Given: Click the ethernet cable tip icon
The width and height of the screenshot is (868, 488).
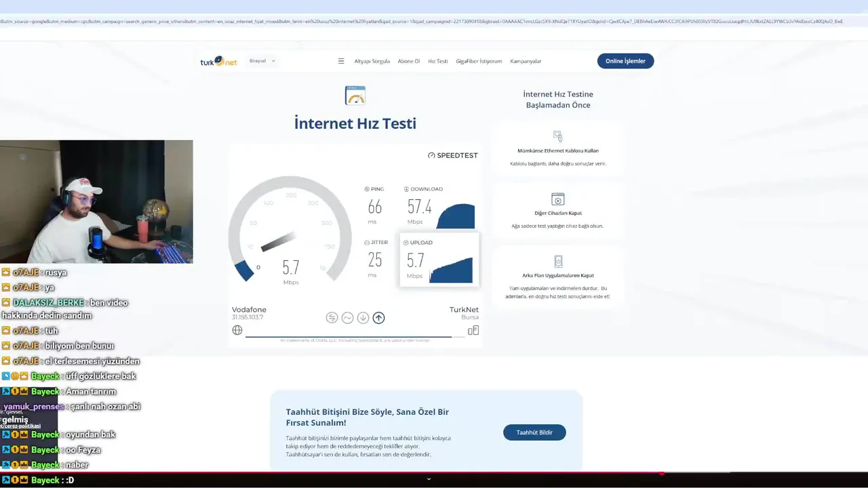Looking at the screenshot, I should point(557,136).
